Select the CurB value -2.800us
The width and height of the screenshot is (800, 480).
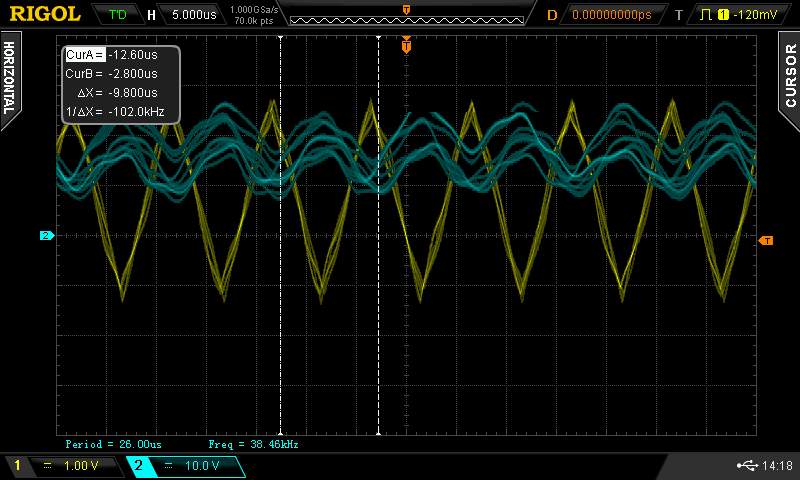132,74
